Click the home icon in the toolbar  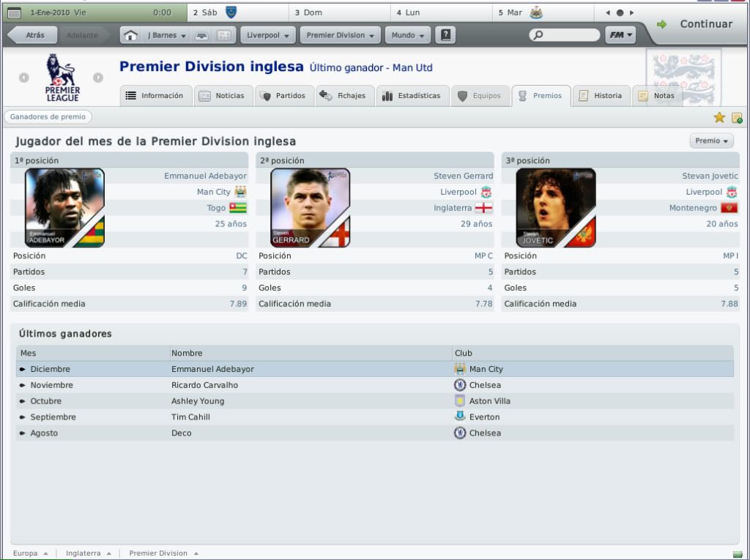pyautogui.click(x=130, y=35)
